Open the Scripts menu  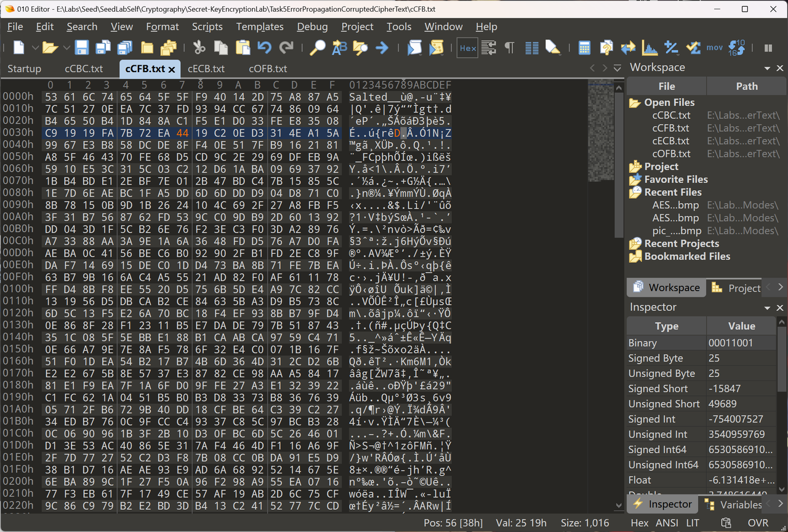207,26
